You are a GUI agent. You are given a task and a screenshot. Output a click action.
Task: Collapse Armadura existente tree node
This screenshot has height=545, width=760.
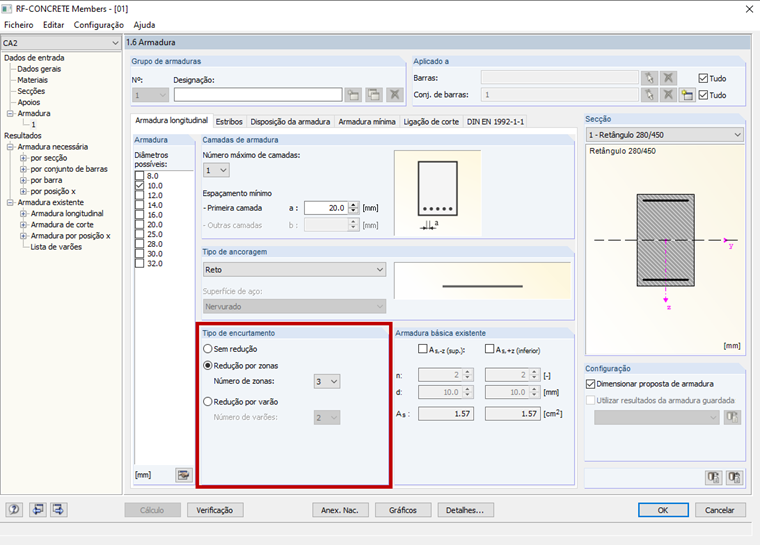pos(10,202)
